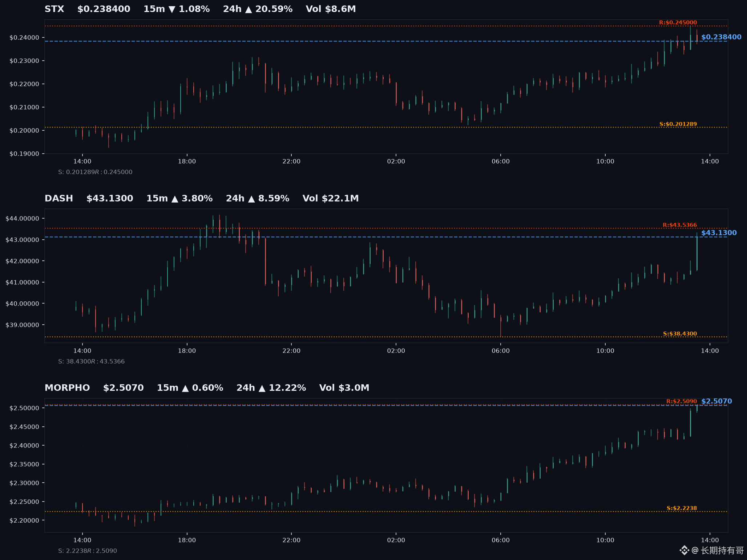
Task: Select the DASH footer S: 38.4300R : 43.5366
Action: point(91,362)
